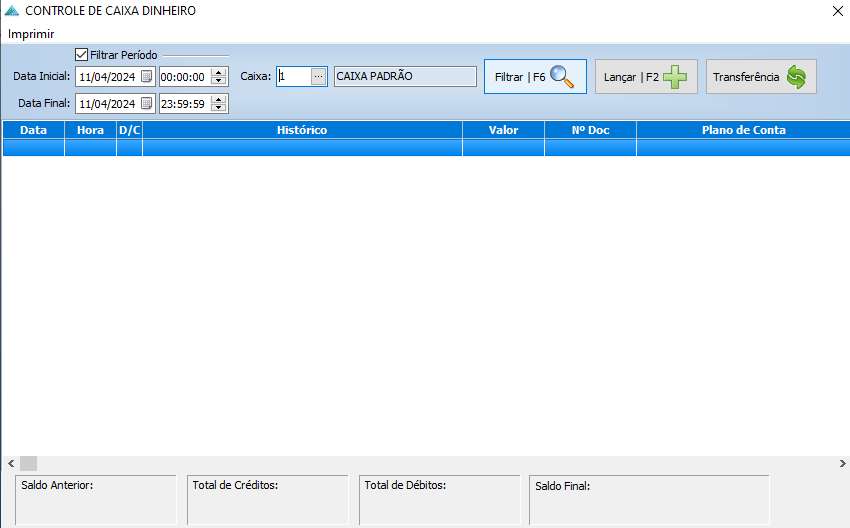The width and height of the screenshot is (850, 528).
Task: Select the empty highlighted grid row
Action: (x=426, y=147)
